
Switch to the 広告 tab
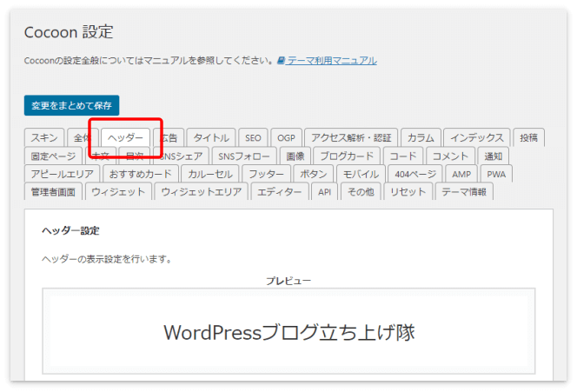(169, 137)
